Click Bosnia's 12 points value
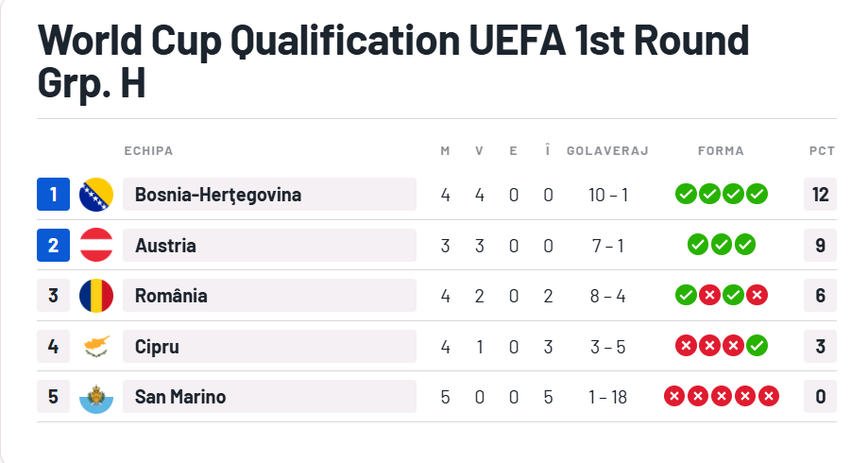868x463 pixels. 820,195
